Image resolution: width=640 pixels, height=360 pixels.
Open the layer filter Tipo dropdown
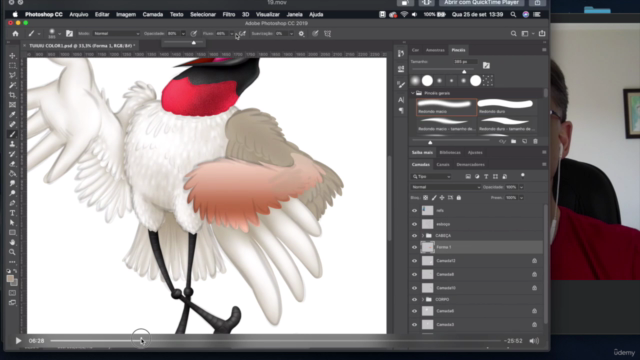[431, 176]
